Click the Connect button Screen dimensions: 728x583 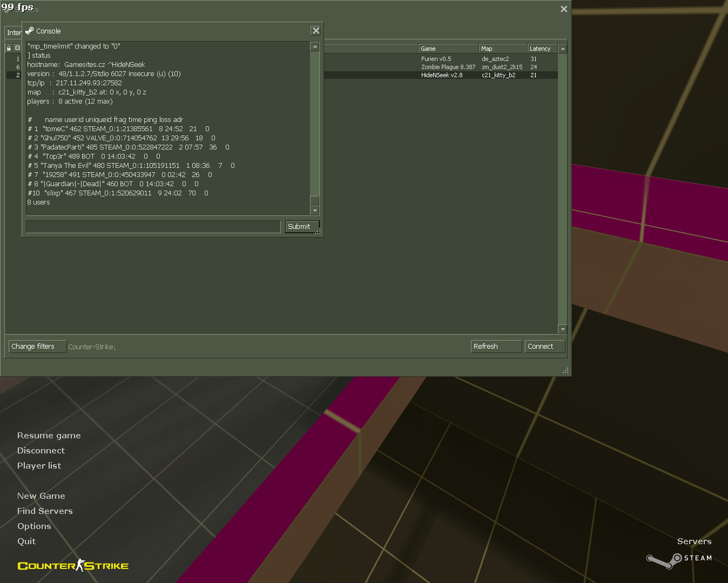tap(544, 347)
